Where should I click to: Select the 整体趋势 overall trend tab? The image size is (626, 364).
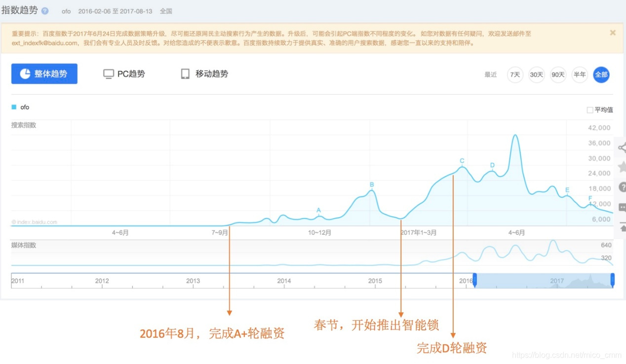pos(44,73)
